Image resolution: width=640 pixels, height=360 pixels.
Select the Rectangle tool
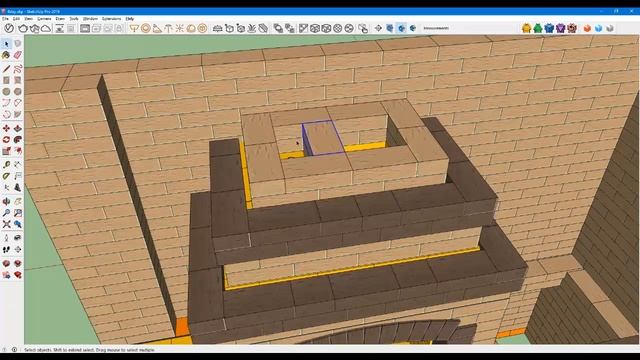(x=6, y=80)
